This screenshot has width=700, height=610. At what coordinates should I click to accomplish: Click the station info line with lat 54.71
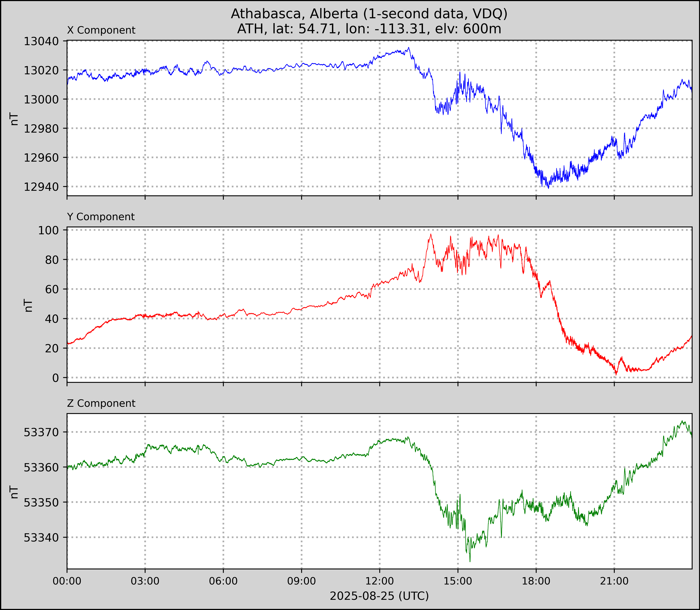tap(369, 29)
